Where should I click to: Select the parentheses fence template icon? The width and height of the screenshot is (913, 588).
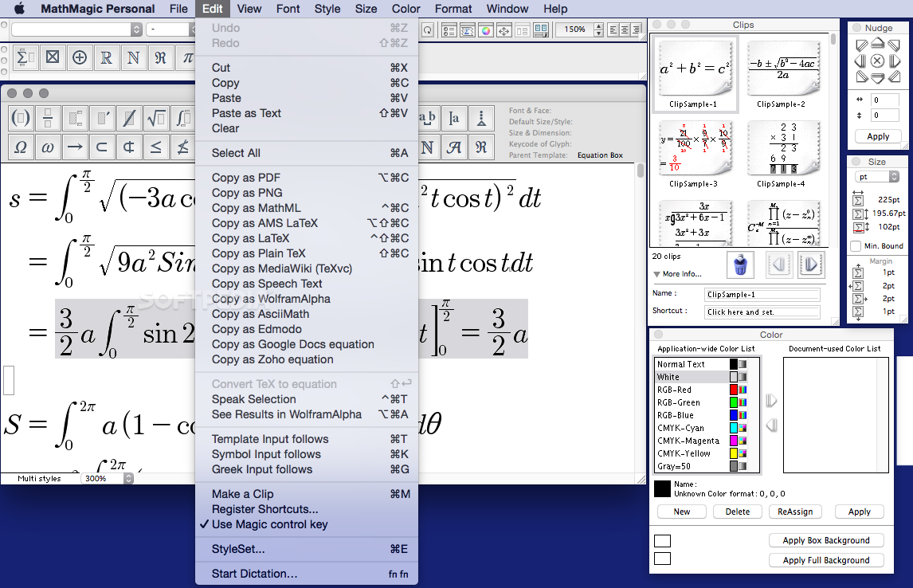(21, 119)
